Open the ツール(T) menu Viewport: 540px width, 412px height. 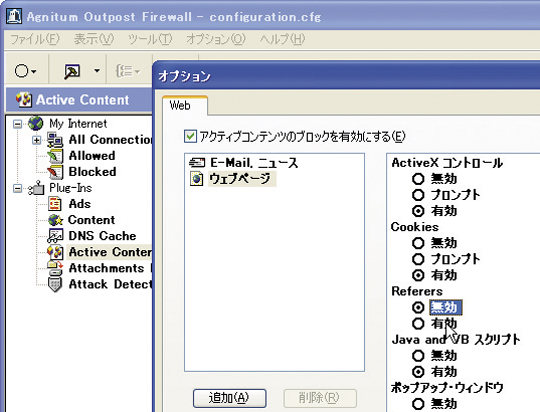(x=150, y=39)
